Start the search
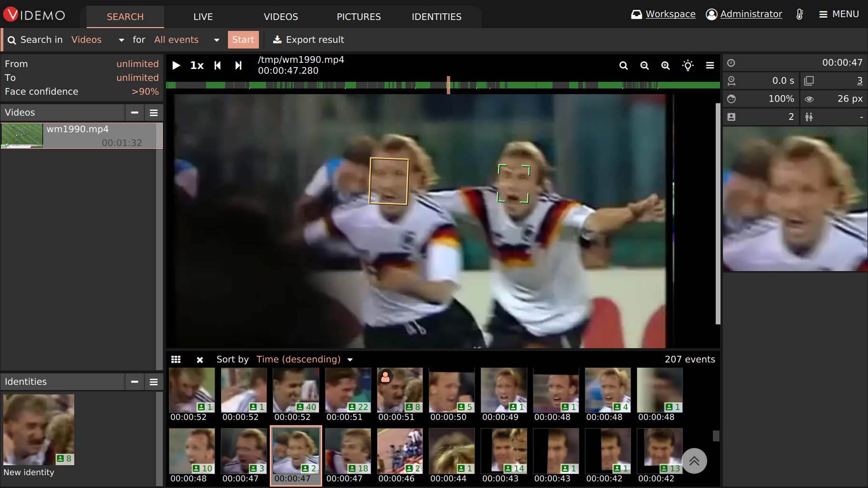The image size is (868, 488). point(243,40)
